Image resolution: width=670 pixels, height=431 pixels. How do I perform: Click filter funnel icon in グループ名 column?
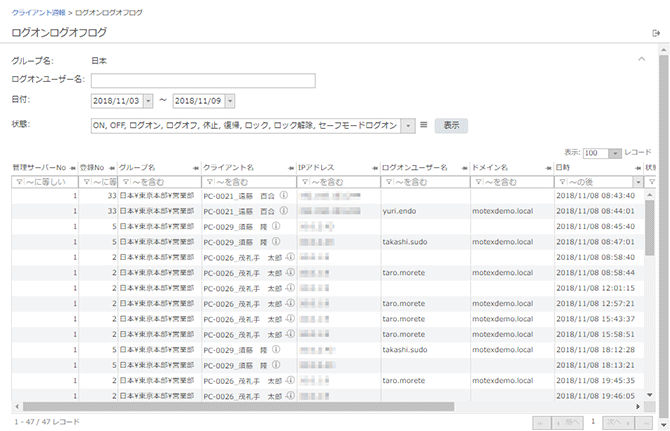(125, 182)
